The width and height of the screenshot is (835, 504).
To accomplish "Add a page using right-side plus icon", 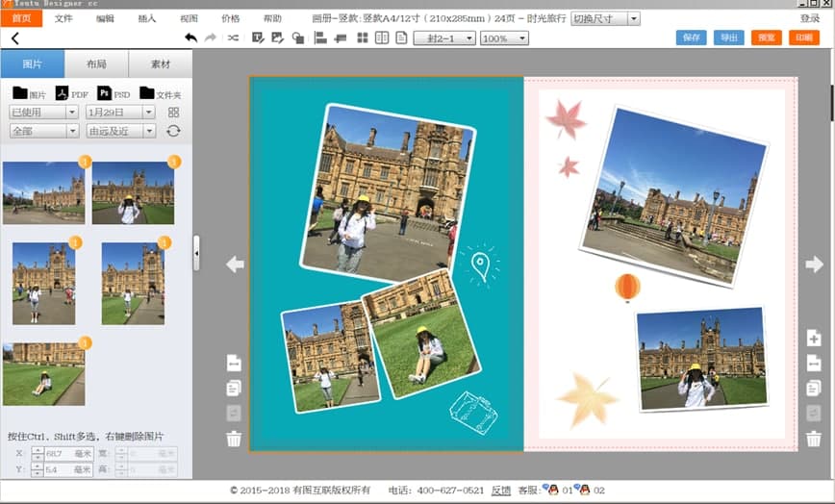I will 814,339.
